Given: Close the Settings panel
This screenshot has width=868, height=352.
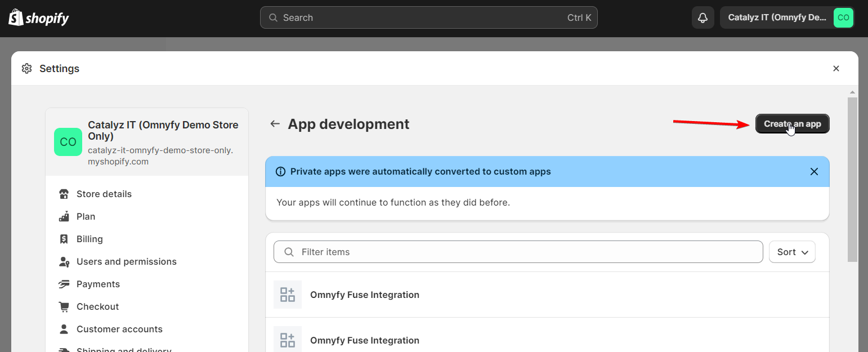Looking at the screenshot, I should (x=836, y=69).
